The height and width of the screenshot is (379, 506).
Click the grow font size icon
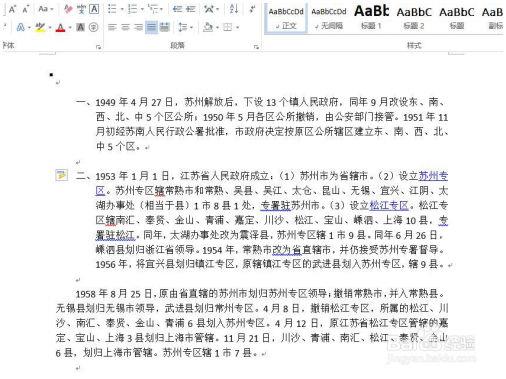point(12,9)
